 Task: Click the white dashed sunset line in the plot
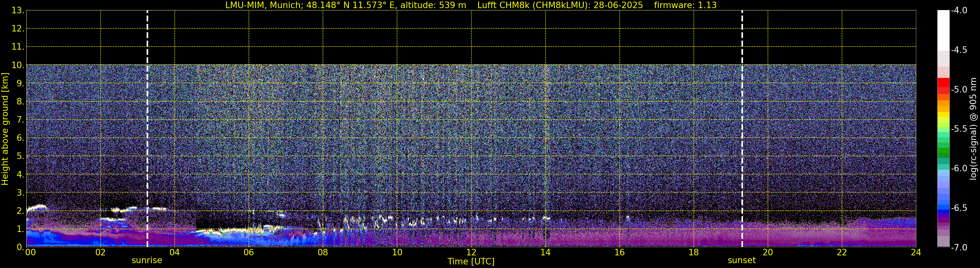pyautogui.click(x=742, y=129)
